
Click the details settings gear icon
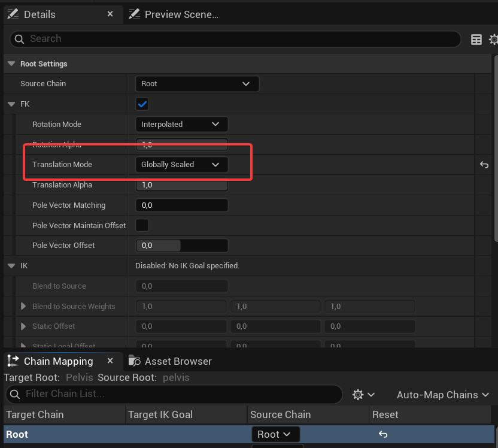493,40
